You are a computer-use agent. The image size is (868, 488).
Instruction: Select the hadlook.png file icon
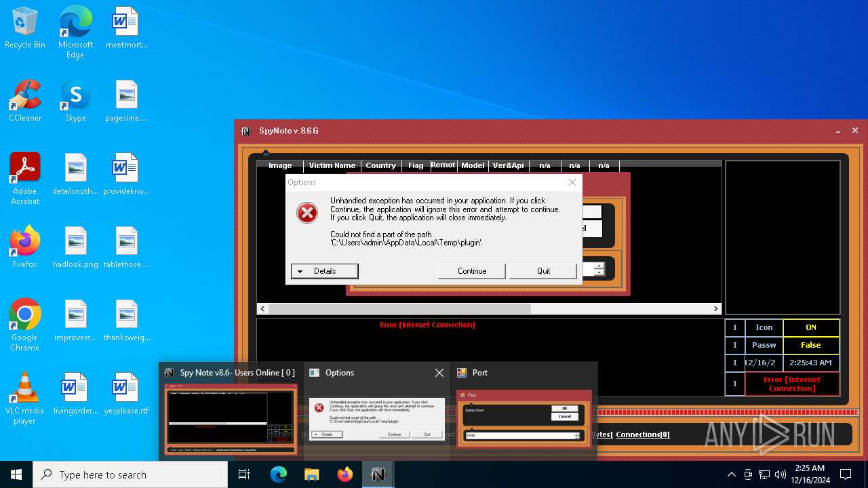75,248
